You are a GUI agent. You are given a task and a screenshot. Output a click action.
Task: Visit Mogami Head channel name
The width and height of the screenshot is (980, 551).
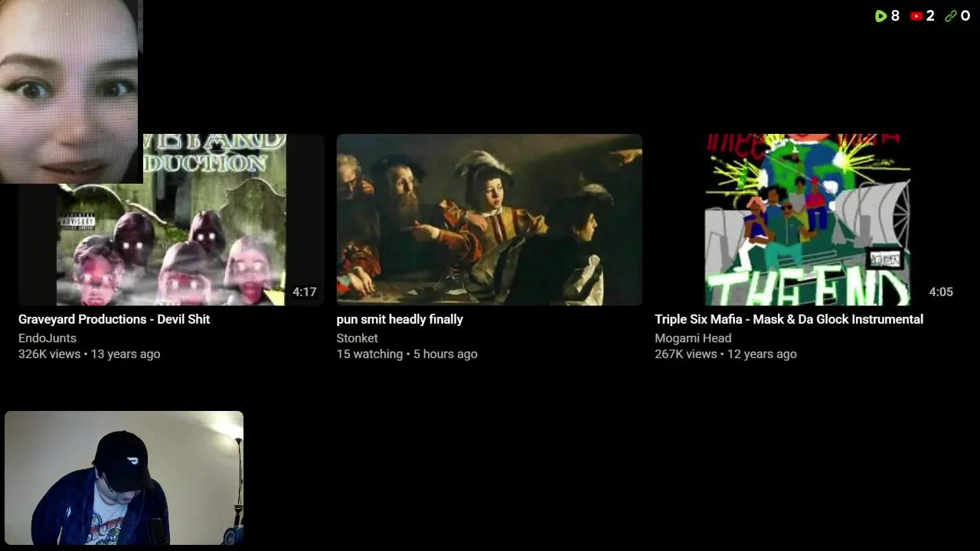[x=693, y=338]
